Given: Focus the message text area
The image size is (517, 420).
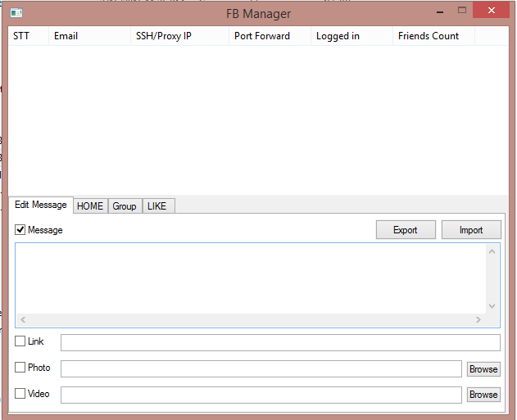Looking at the screenshot, I should pyautogui.click(x=251, y=278).
